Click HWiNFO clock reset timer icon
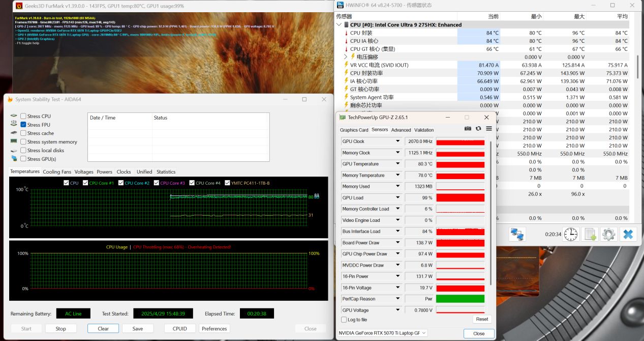644x341 pixels. pyautogui.click(x=570, y=235)
